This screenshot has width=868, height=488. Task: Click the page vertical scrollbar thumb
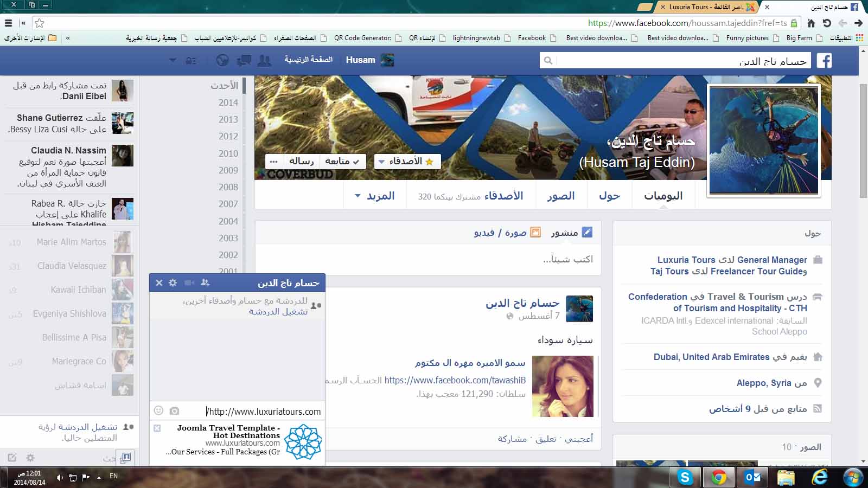coord(863,141)
